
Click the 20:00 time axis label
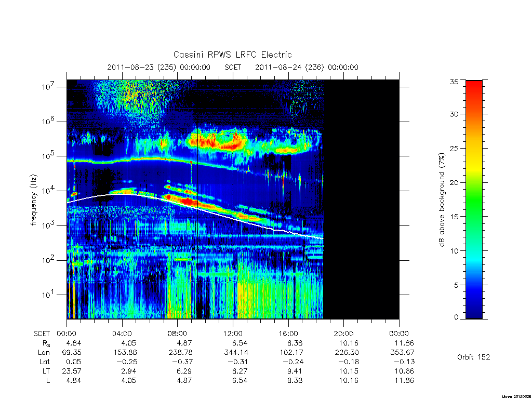click(x=344, y=334)
